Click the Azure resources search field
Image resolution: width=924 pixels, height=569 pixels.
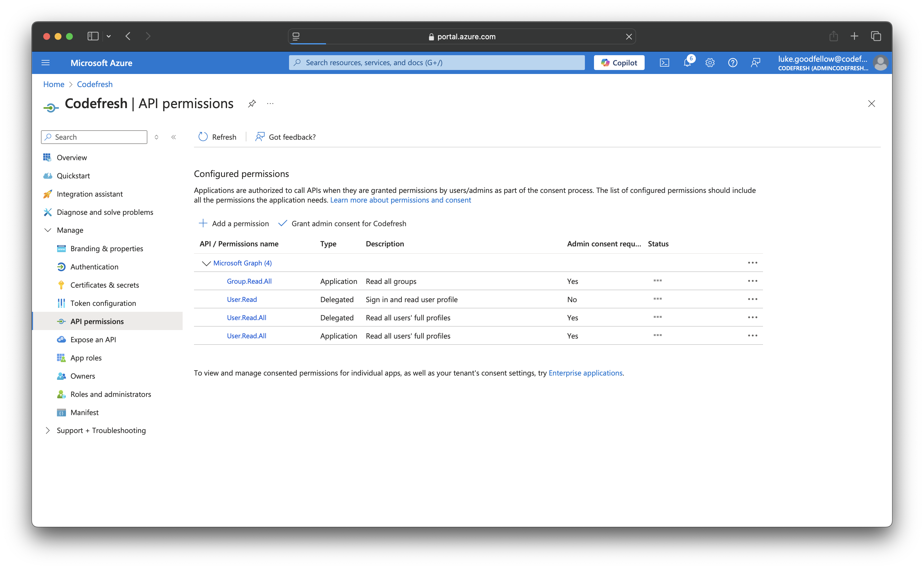click(436, 63)
